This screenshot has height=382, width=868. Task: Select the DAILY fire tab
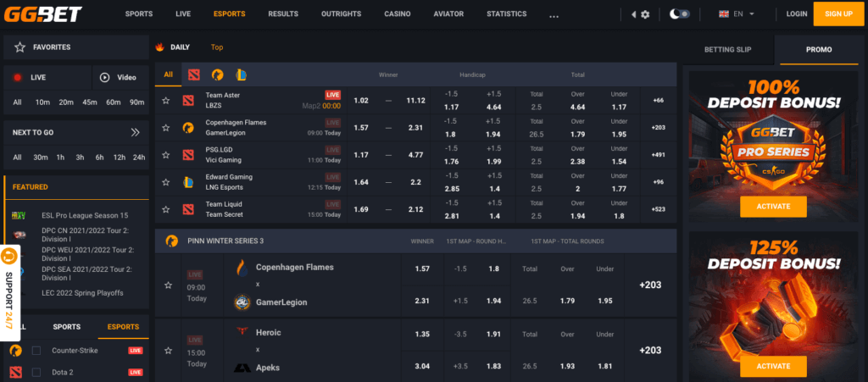pyautogui.click(x=173, y=47)
